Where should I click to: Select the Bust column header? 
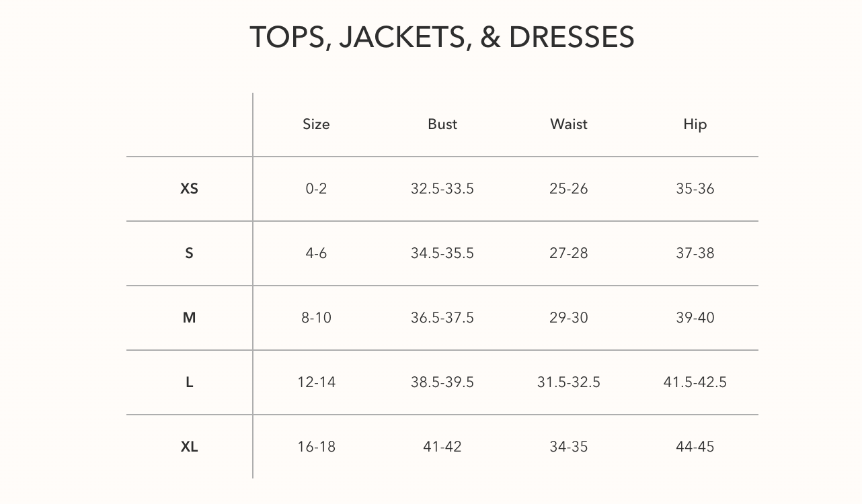pos(442,124)
